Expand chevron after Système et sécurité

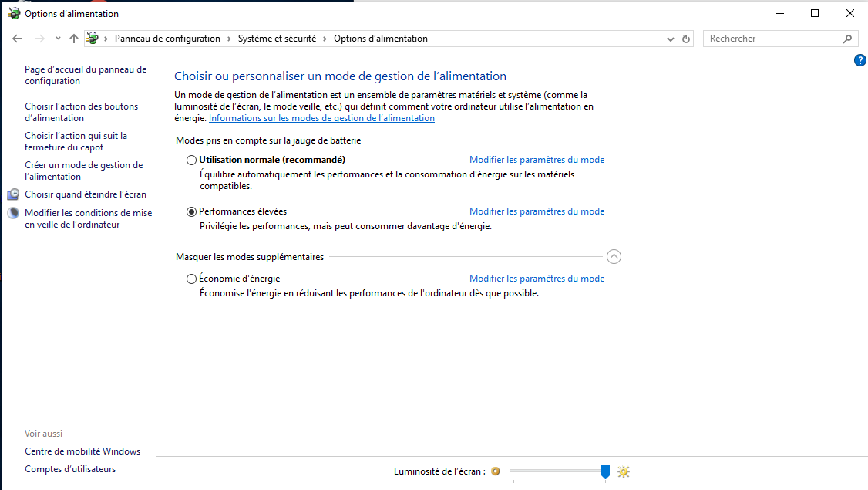pyautogui.click(x=325, y=39)
